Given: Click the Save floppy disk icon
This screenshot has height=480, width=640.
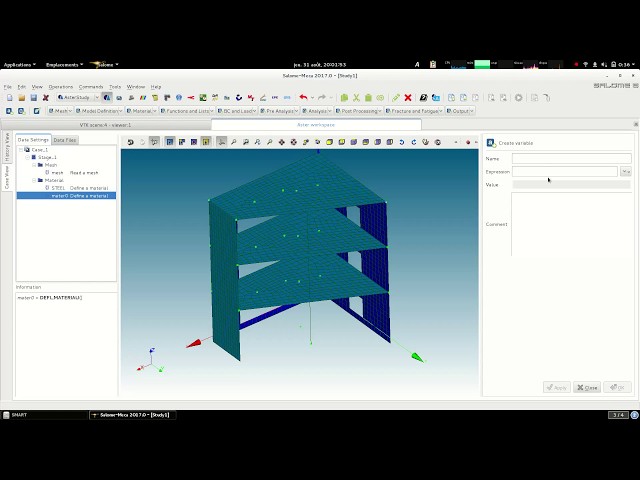Looking at the screenshot, I should (33, 98).
